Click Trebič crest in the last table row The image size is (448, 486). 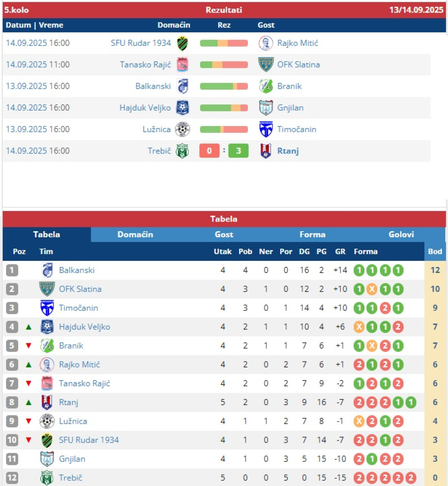click(47, 478)
